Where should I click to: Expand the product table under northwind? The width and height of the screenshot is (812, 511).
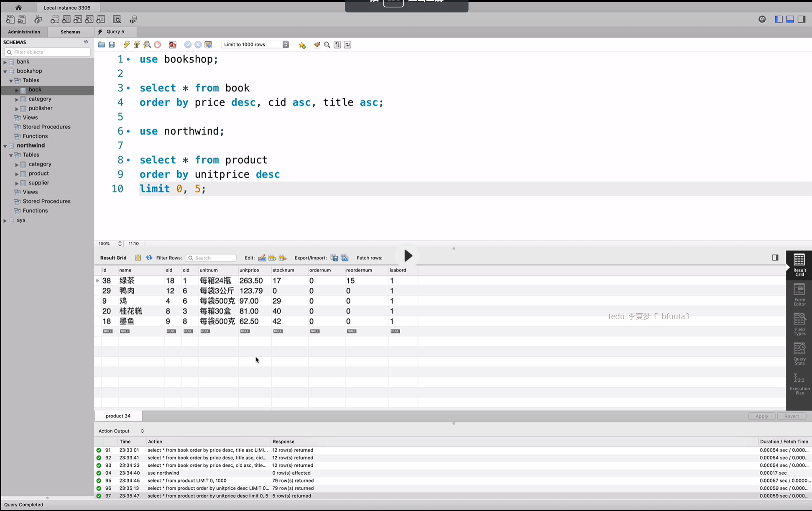pyautogui.click(x=17, y=174)
